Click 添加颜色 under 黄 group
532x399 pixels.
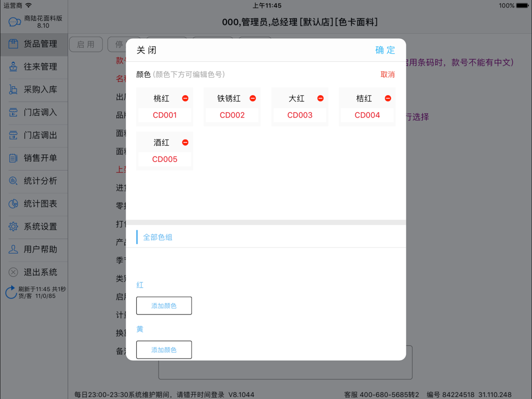coord(164,350)
